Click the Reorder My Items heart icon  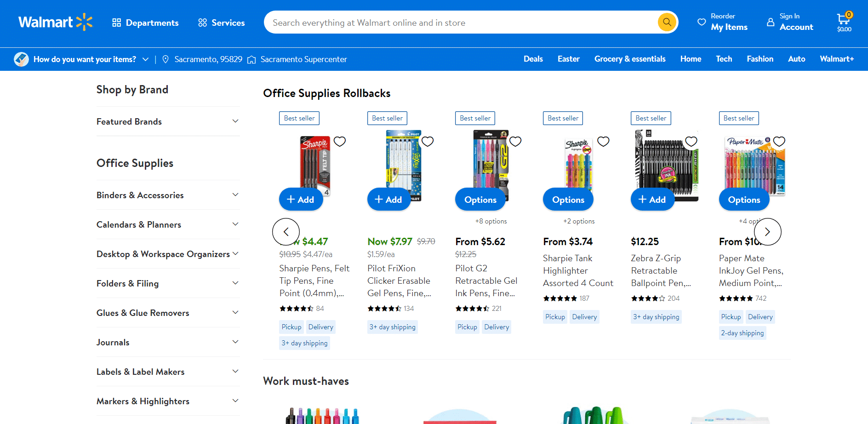click(702, 22)
